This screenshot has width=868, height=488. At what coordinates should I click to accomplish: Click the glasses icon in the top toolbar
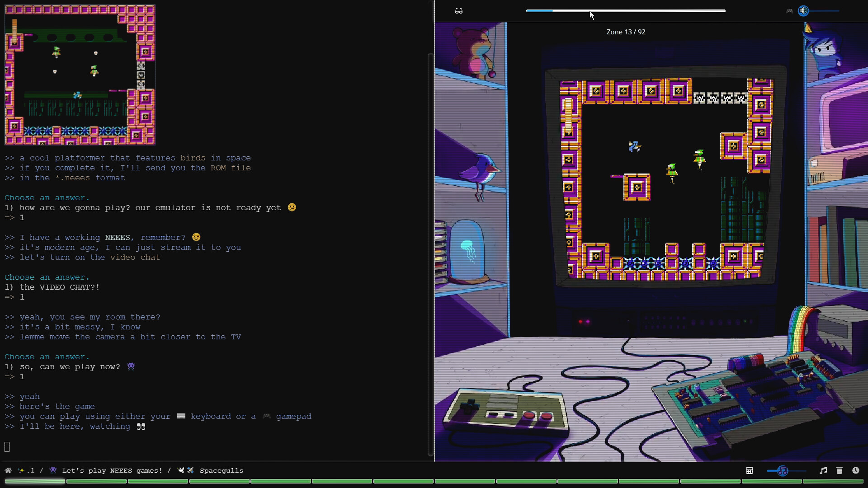(x=458, y=11)
